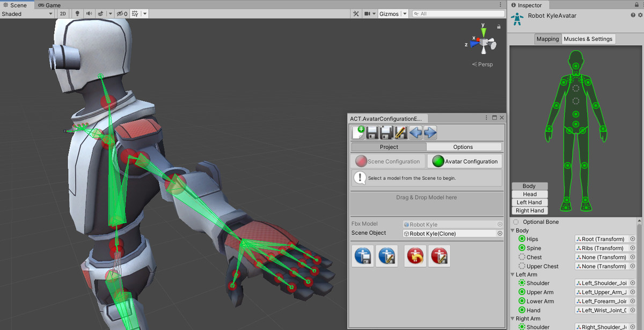This screenshot has height=330, width=644.
Task: Select the Left Hand mapping button
Action: 529,202
